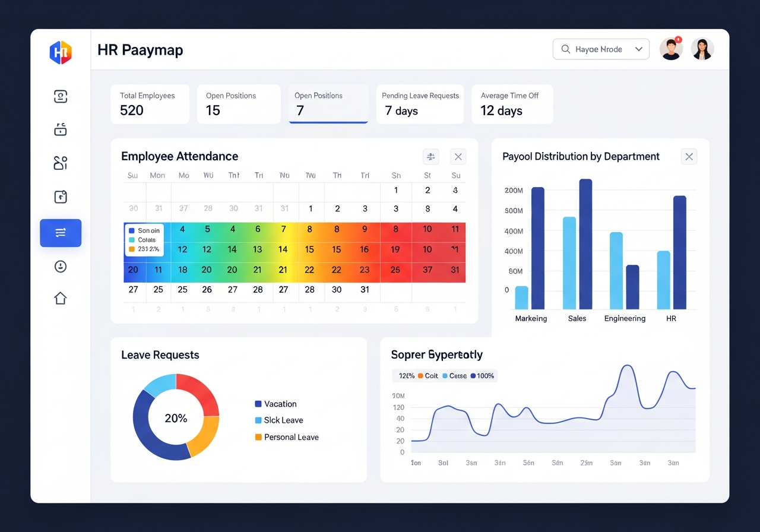Open the female user avatar profile
760x532 pixels.
pos(702,49)
